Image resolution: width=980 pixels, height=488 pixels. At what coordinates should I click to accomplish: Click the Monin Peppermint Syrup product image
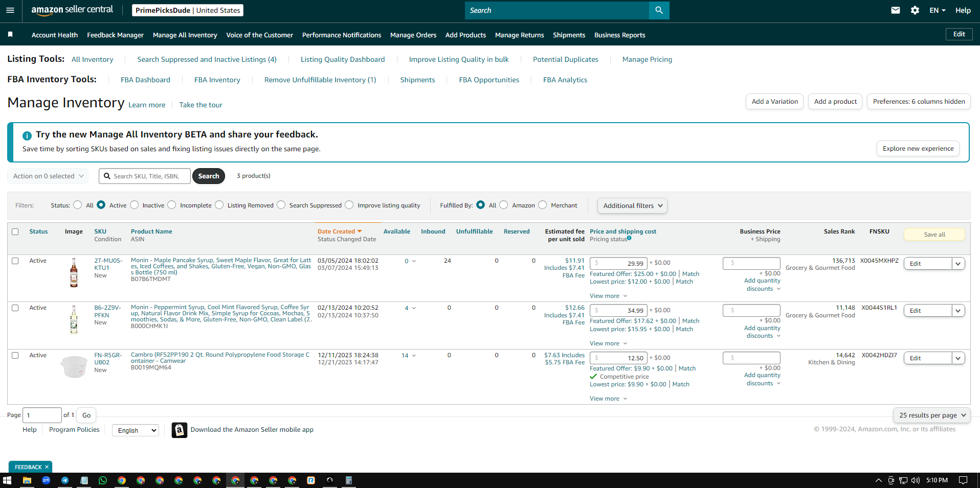click(x=74, y=320)
